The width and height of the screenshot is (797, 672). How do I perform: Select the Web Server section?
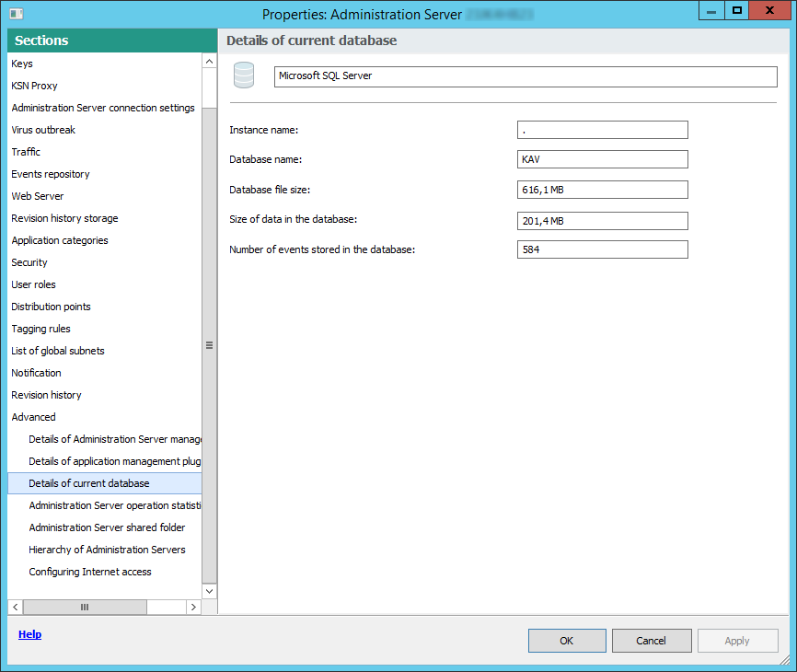pos(37,195)
